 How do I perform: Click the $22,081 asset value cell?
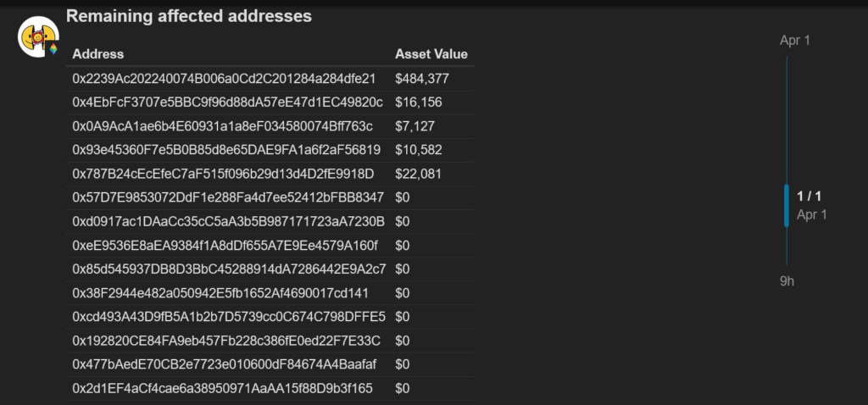pos(418,174)
